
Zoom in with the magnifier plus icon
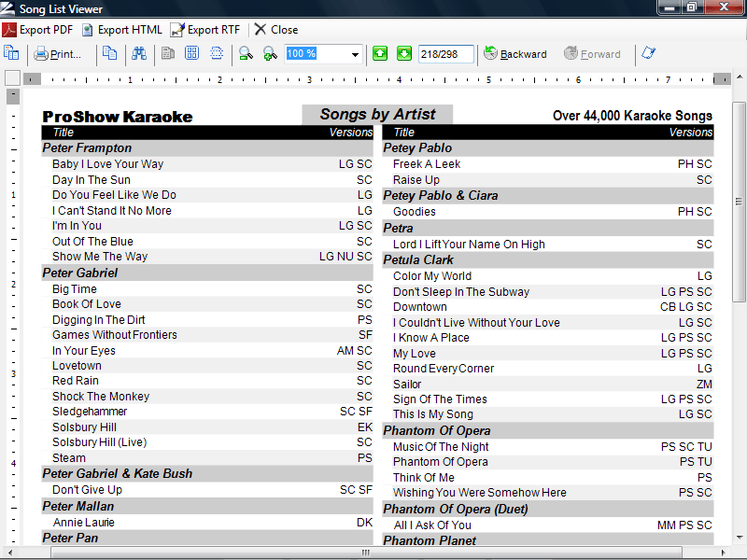(268, 54)
